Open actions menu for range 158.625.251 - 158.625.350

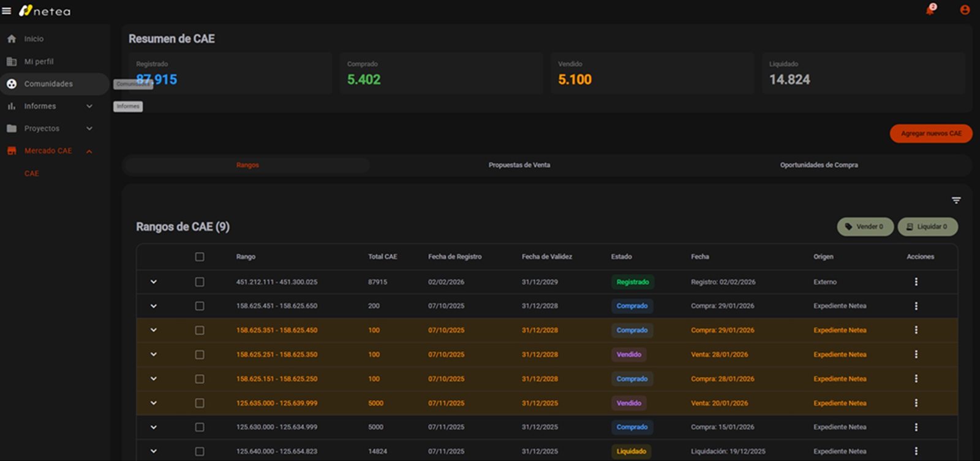coord(916,354)
